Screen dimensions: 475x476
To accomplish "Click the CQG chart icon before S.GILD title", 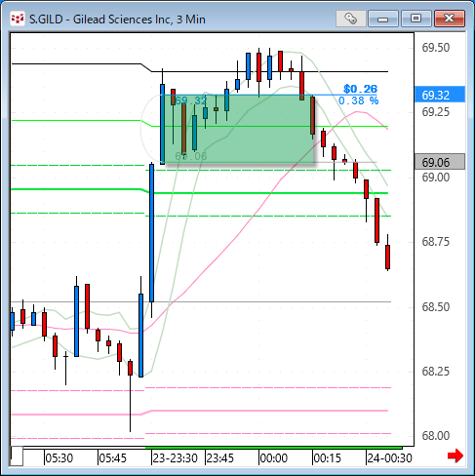I will [18, 20].
